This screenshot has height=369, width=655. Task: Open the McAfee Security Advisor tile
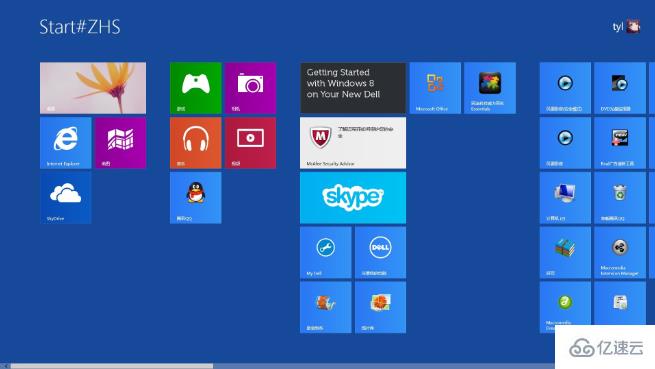click(353, 143)
